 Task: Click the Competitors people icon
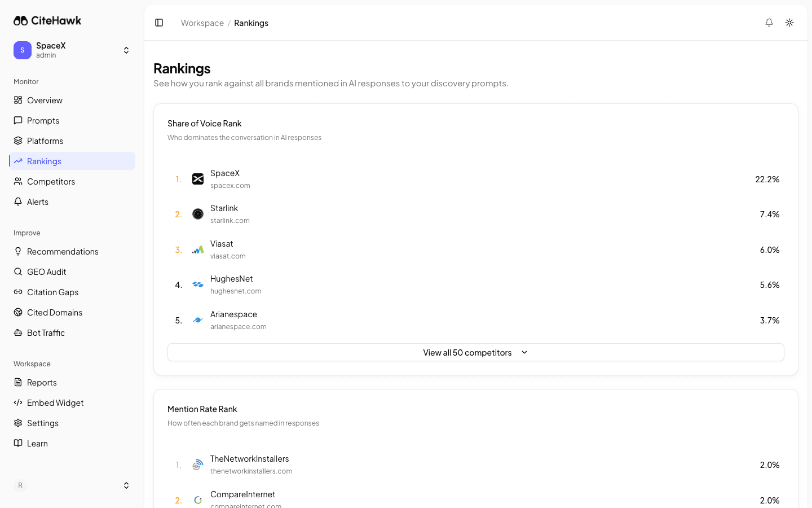click(x=18, y=181)
